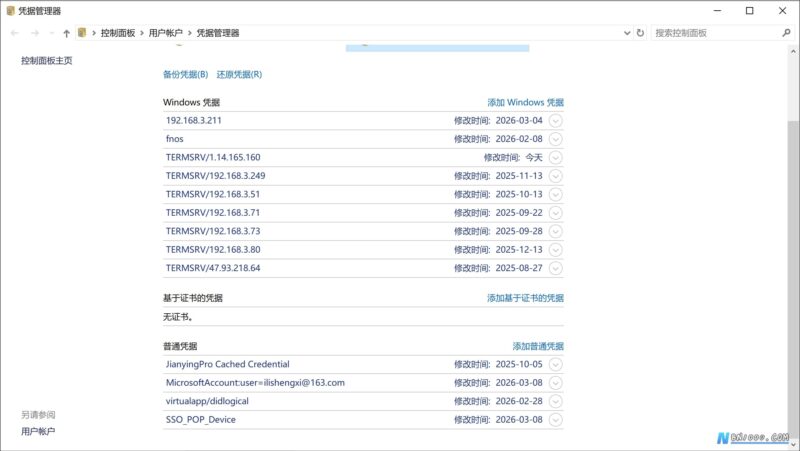Click the 无证书。 text
This screenshot has height=451, width=800.
tap(179, 317)
